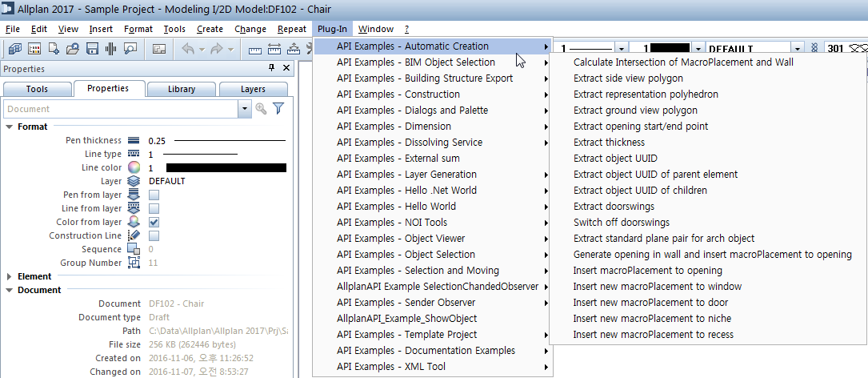Toggle the Construction Line checkbox
The width and height of the screenshot is (868, 378).
[154, 235]
